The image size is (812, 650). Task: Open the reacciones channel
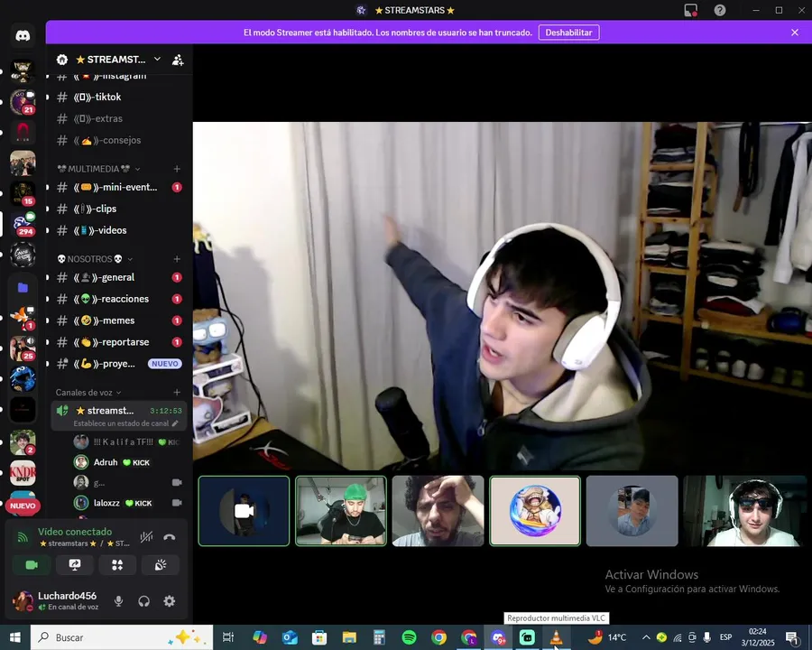point(118,299)
